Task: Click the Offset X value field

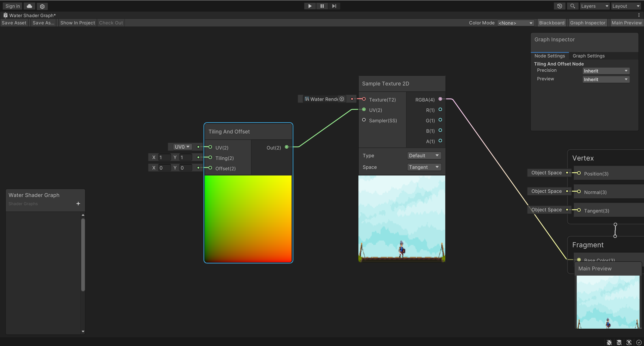Action: click(165, 168)
